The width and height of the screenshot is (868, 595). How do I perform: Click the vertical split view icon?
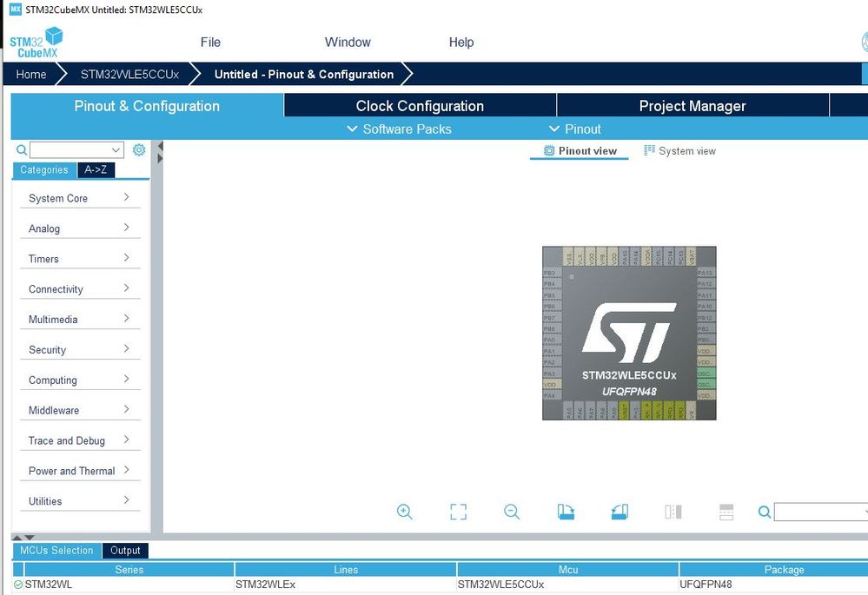pyautogui.click(x=673, y=512)
